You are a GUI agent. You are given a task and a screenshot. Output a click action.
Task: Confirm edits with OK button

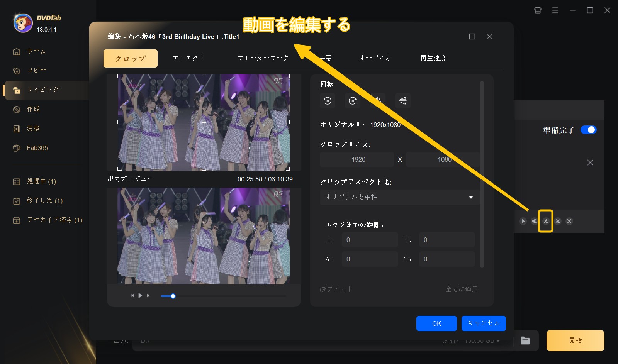(436, 323)
